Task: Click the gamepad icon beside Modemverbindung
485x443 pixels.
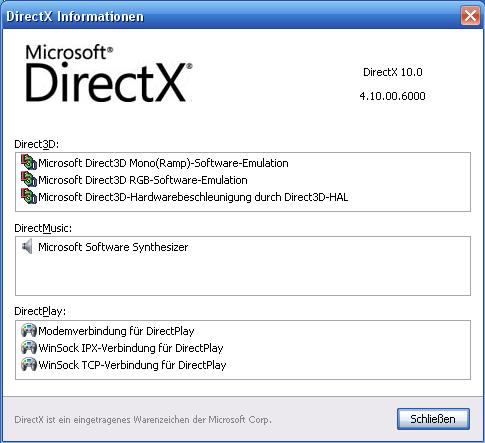Action: tap(29, 331)
